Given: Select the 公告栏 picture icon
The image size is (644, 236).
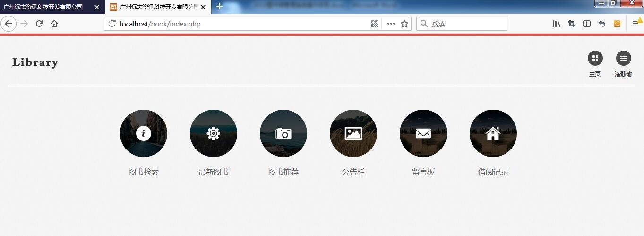Looking at the screenshot, I should pyautogui.click(x=353, y=133).
